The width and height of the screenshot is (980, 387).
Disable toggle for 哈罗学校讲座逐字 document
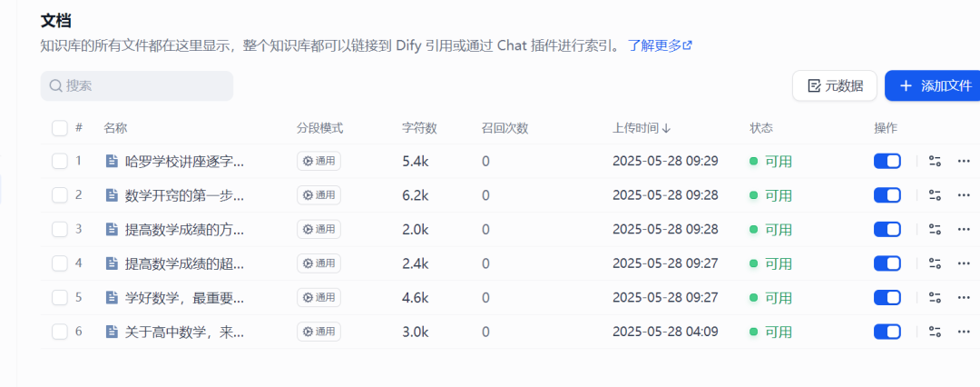click(x=887, y=162)
